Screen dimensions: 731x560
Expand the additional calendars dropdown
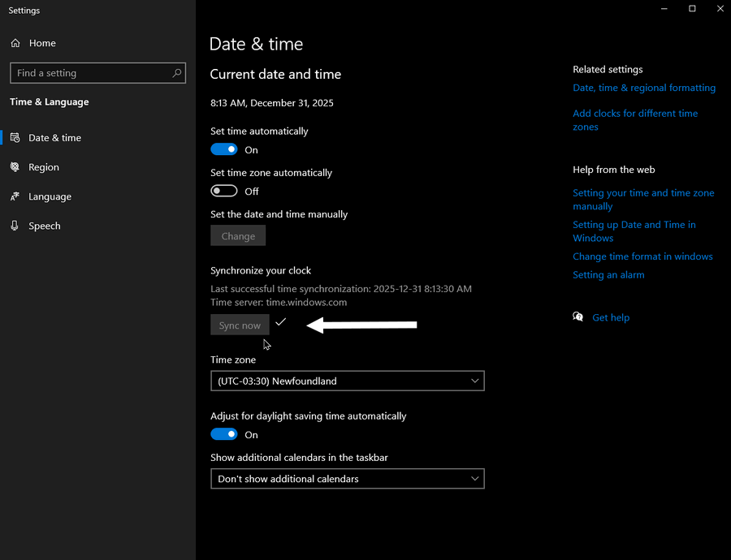347,479
